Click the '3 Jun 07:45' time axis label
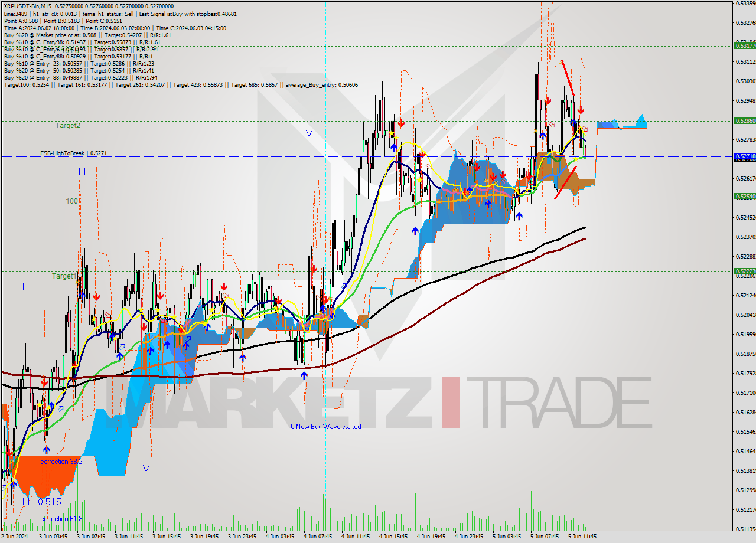The width and height of the screenshot is (756, 543). [x=90, y=537]
